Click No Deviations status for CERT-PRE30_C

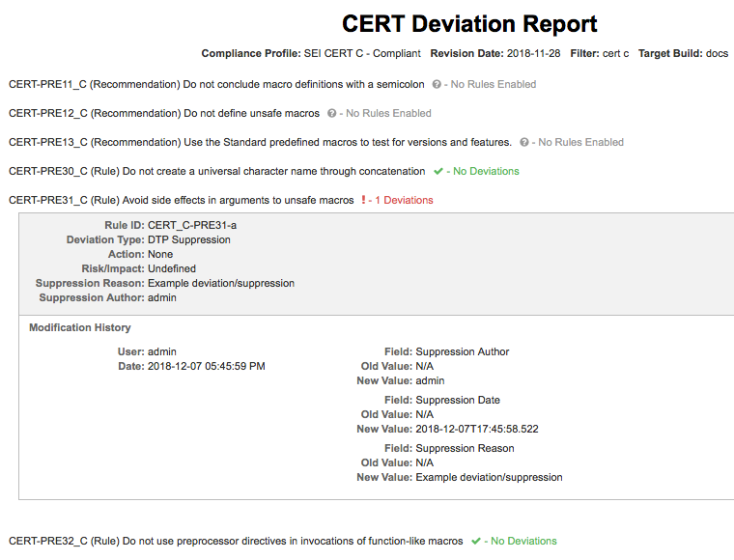click(x=486, y=171)
